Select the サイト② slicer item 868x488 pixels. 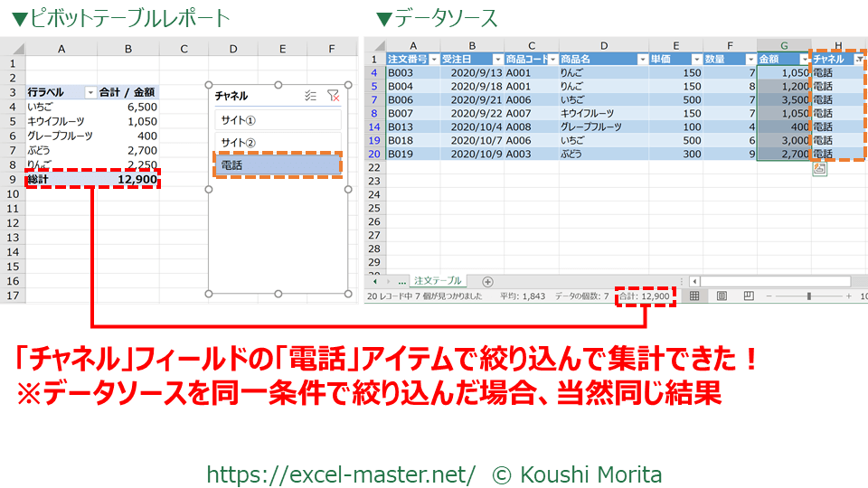click(x=278, y=142)
